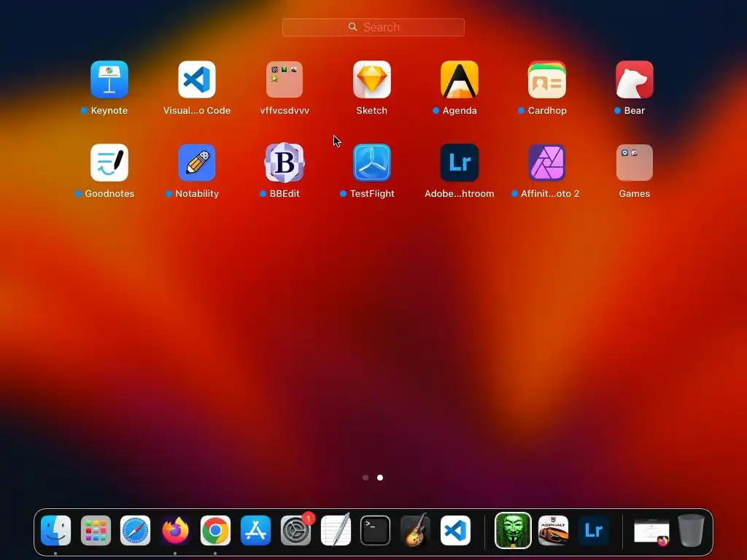Open Terminal from the Dock
This screenshot has height=560, width=747.
(x=376, y=531)
